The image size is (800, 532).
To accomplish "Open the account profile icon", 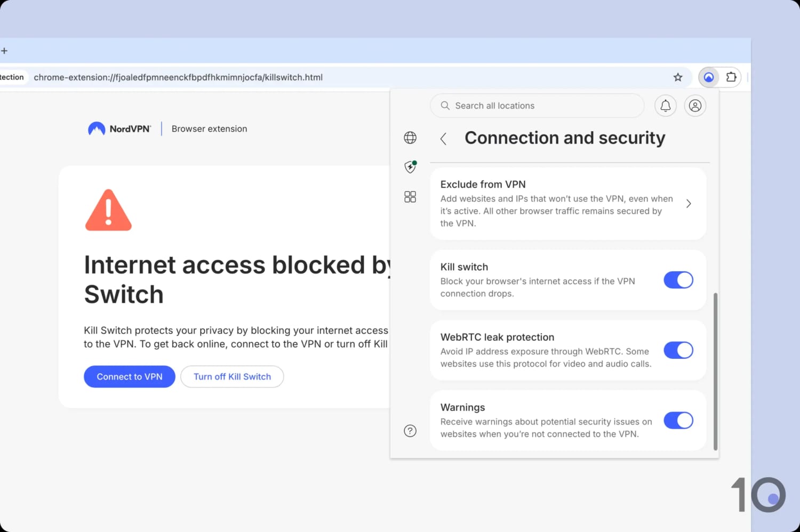I will click(695, 106).
